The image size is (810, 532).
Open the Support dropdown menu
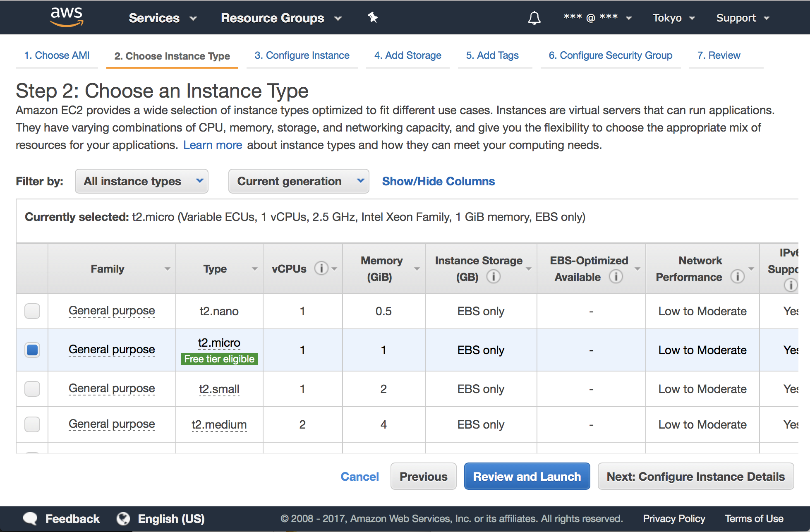coord(743,18)
